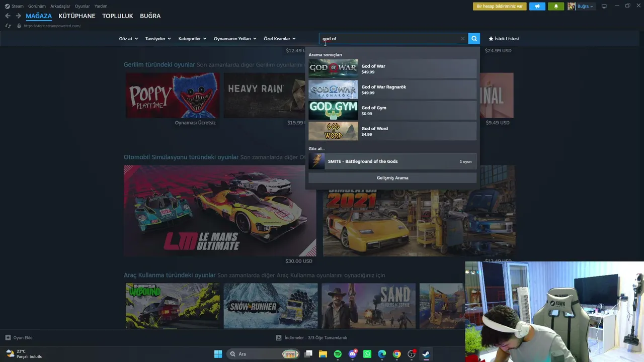
Task: Click the Gelişmiş Arama button
Action: pyautogui.click(x=392, y=178)
